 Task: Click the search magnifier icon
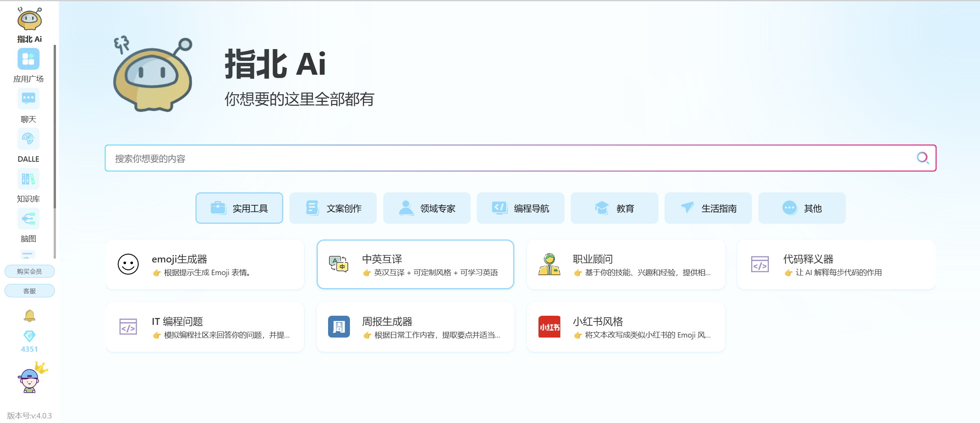pyautogui.click(x=922, y=158)
